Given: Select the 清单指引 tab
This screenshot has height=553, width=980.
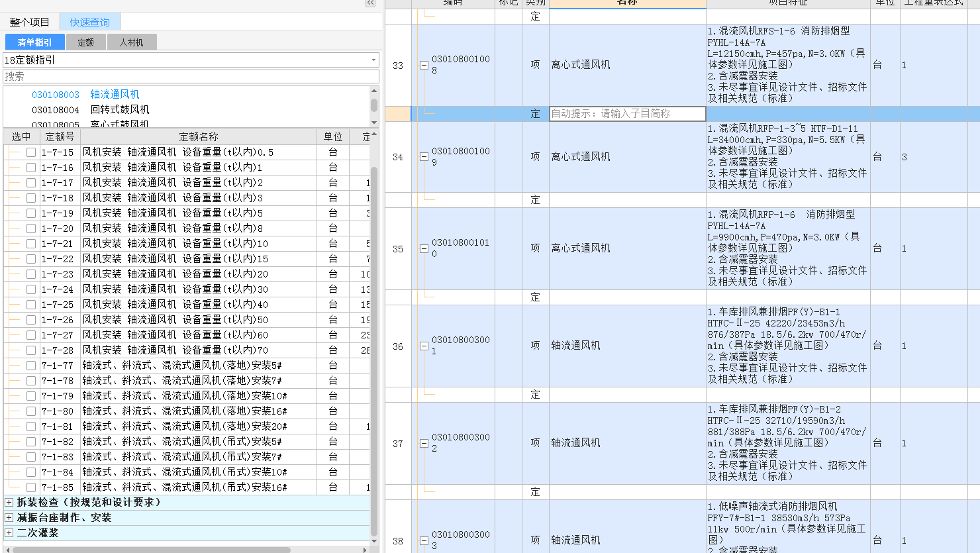Looking at the screenshot, I should coord(35,42).
